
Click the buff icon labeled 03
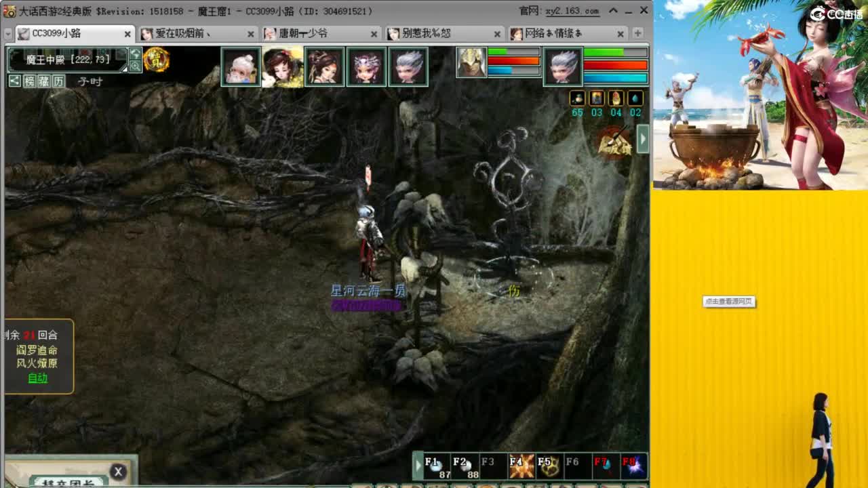click(597, 98)
